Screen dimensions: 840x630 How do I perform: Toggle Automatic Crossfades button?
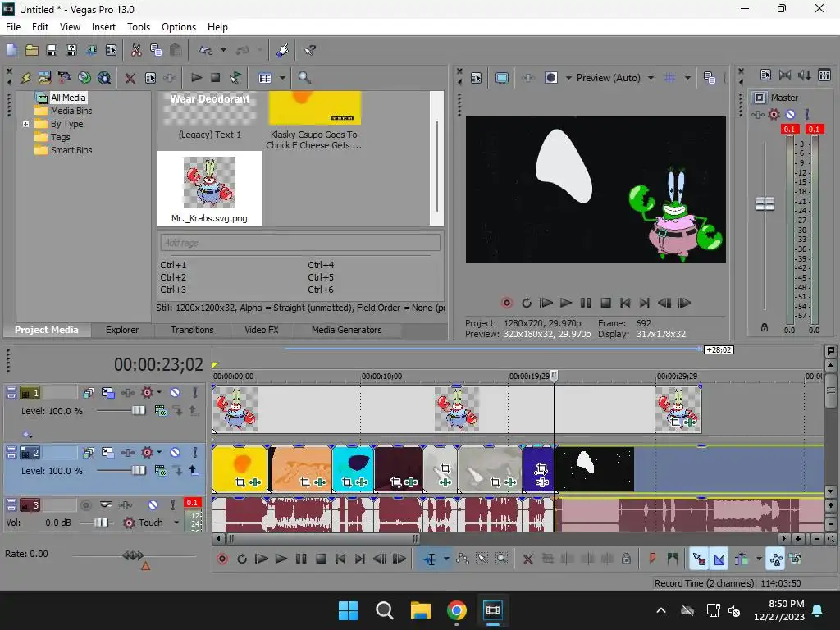(x=719, y=559)
